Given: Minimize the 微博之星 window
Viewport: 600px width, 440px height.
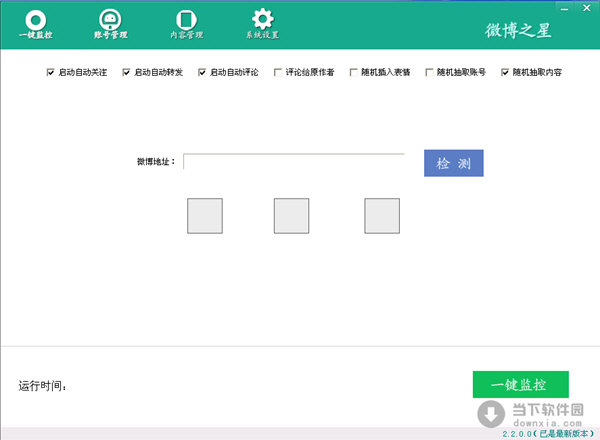Looking at the screenshot, I should [564, 8].
